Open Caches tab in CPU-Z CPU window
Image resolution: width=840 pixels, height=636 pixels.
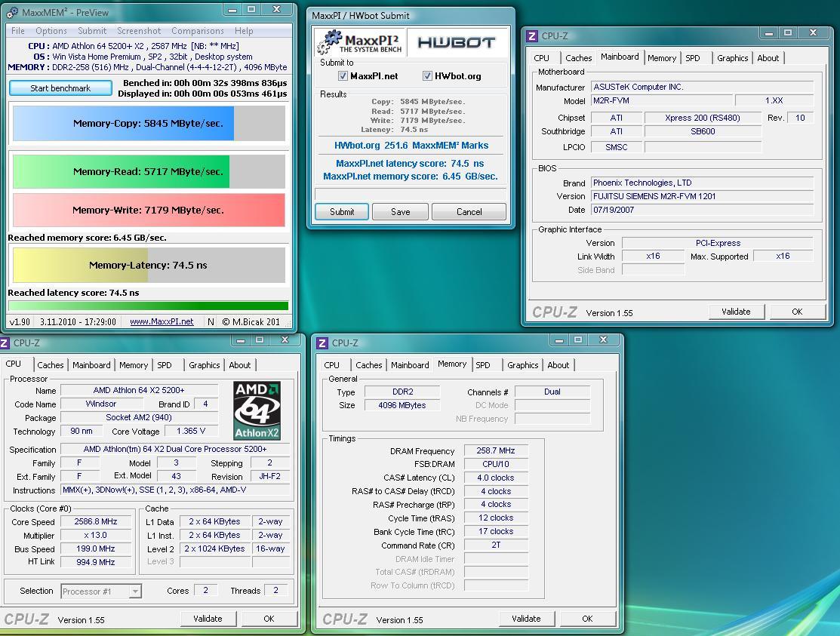click(x=51, y=365)
